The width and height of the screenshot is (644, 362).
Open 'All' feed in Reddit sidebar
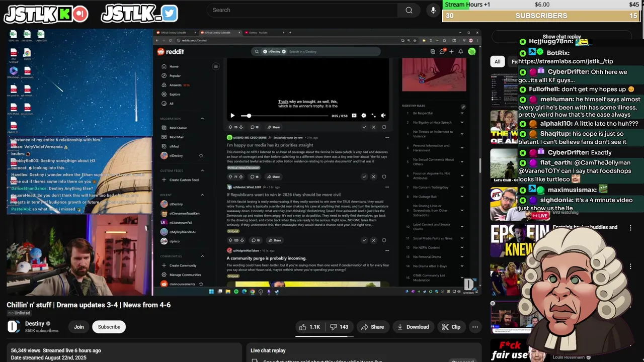pyautogui.click(x=168, y=104)
